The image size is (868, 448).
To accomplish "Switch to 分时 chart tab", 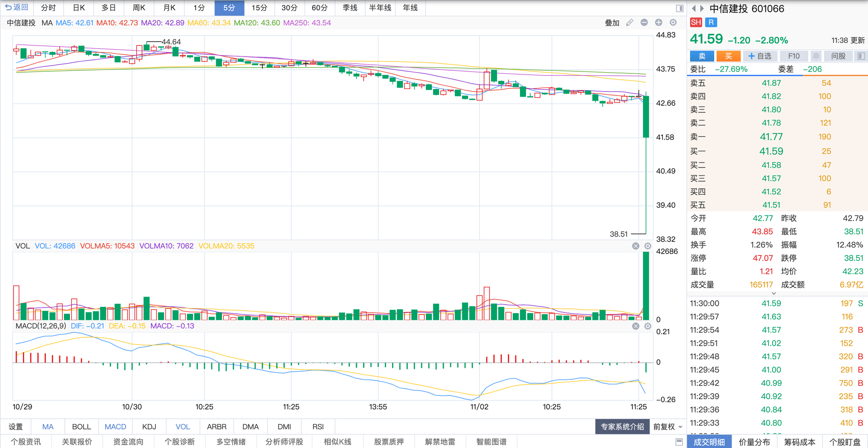I will click(48, 8).
